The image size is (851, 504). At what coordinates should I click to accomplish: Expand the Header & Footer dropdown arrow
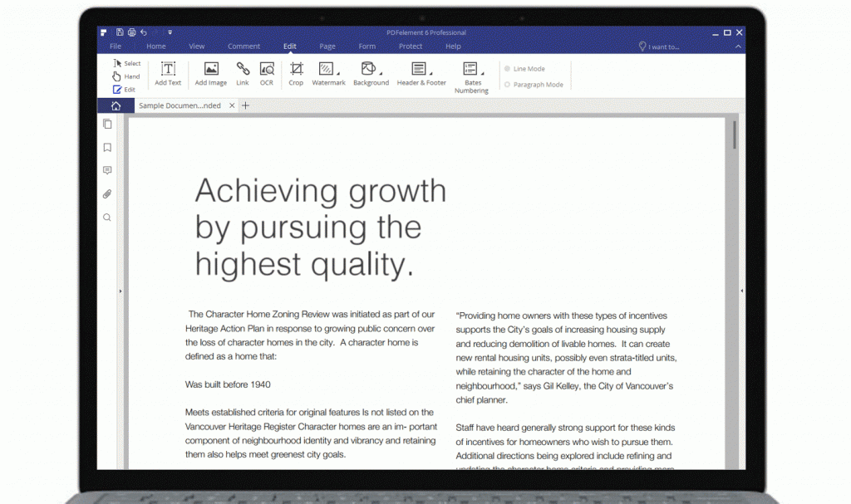431,73
